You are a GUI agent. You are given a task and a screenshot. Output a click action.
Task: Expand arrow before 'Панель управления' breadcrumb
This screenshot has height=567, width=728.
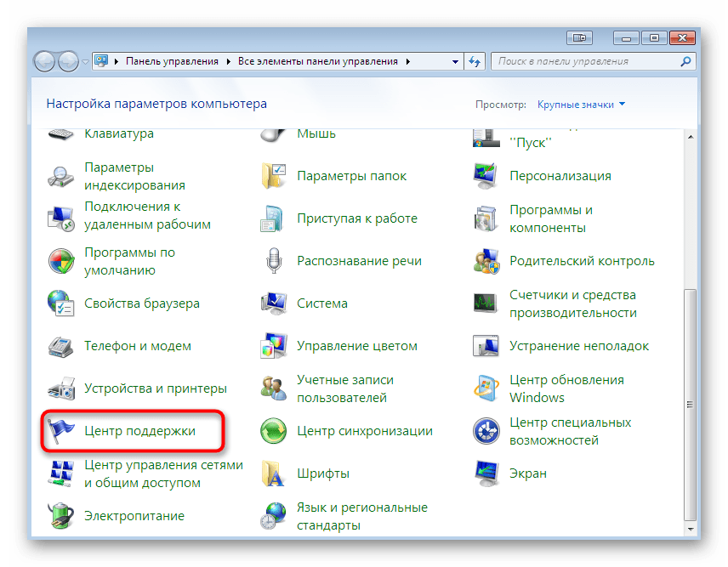tap(116, 62)
